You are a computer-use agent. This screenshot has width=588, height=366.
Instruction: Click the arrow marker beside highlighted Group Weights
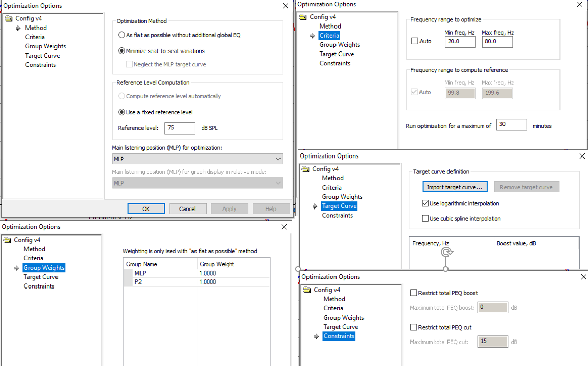coord(17,268)
